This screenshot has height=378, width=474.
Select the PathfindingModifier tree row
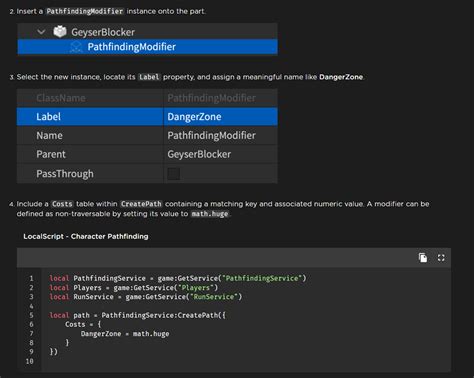click(147, 47)
